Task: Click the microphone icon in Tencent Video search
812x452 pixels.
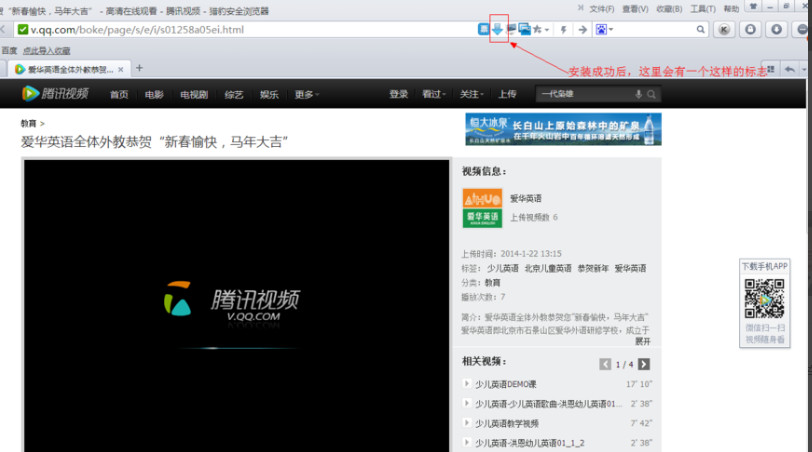Action: 638,94
